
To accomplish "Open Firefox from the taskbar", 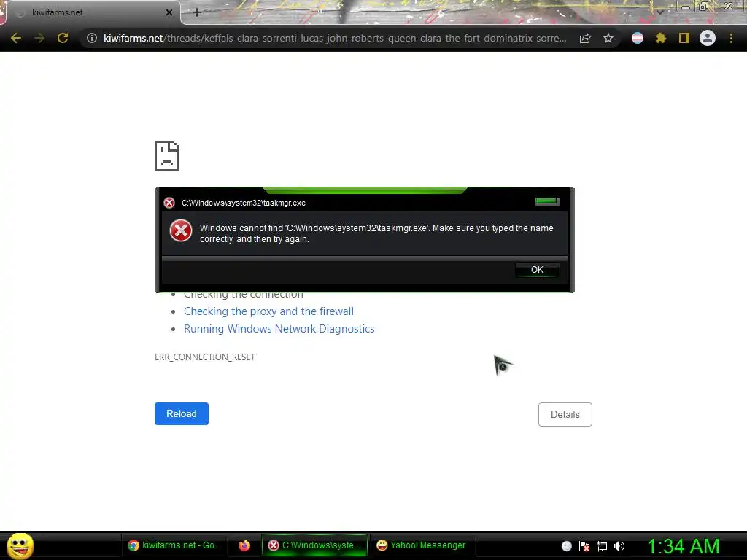I will tap(244, 545).
